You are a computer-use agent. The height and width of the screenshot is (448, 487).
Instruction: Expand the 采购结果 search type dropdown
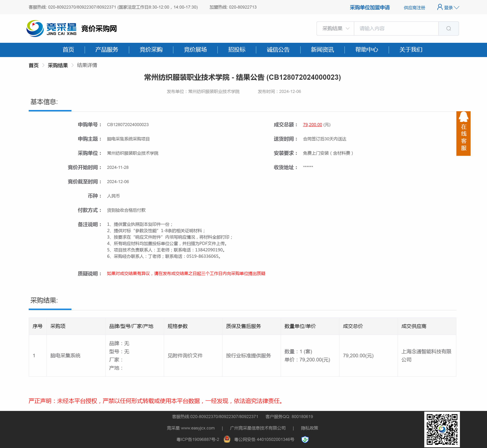tap(335, 29)
